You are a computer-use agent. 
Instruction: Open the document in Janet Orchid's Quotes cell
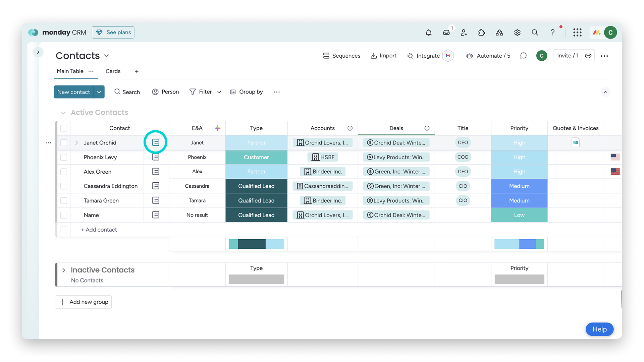(x=576, y=142)
